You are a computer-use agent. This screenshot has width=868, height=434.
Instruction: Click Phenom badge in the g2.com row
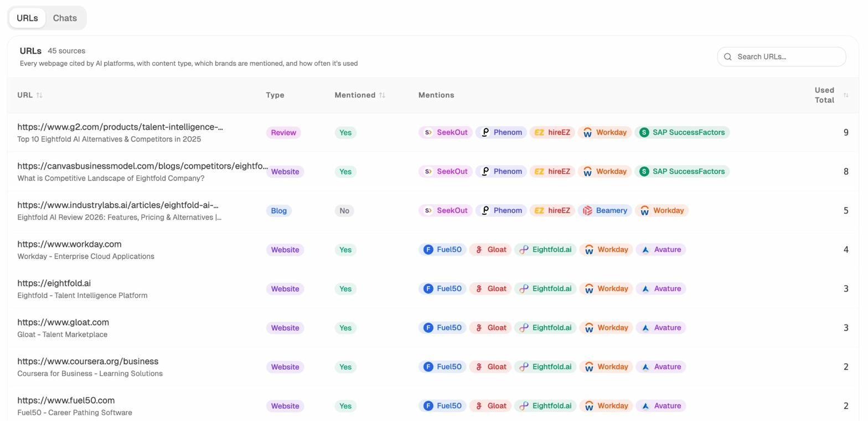tap(501, 133)
